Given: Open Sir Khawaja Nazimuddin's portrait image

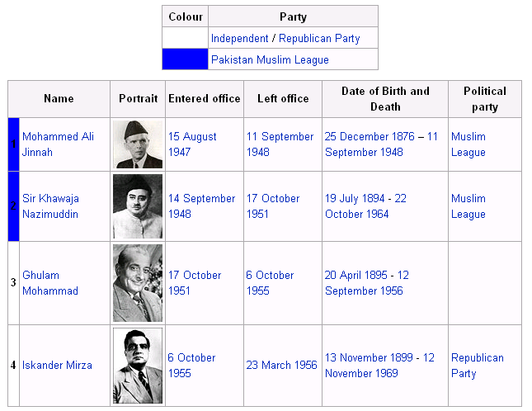Looking at the screenshot, I should pyautogui.click(x=138, y=206).
